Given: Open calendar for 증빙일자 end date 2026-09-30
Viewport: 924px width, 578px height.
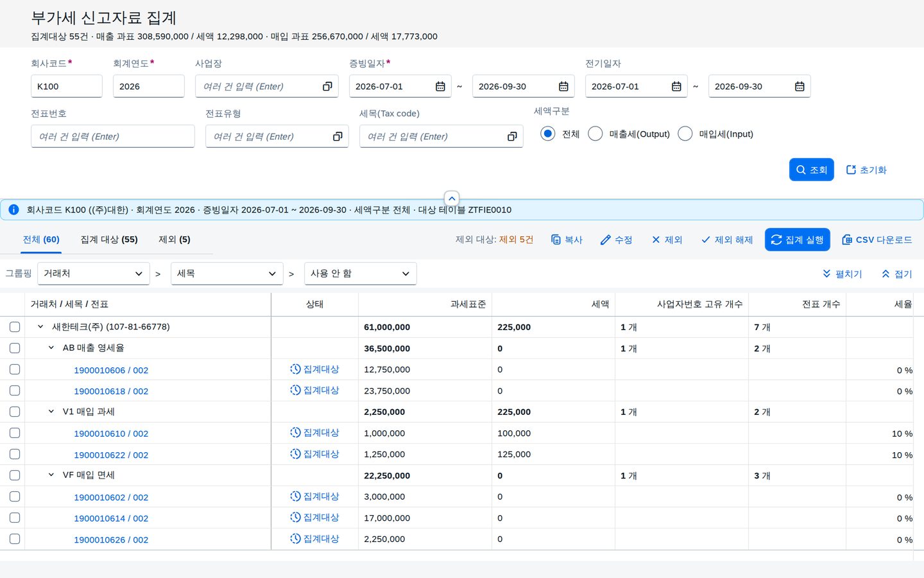Looking at the screenshot, I should point(563,86).
